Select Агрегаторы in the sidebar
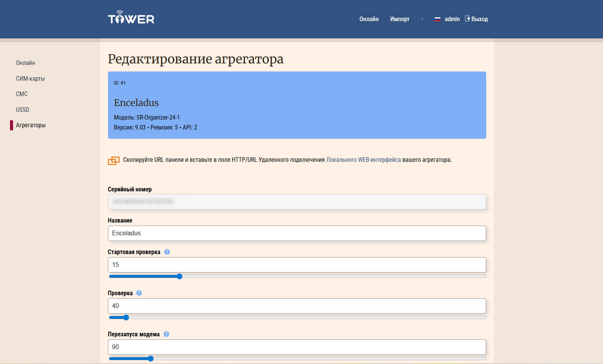Image resolution: width=603 pixels, height=364 pixels. [x=31, y=125]
